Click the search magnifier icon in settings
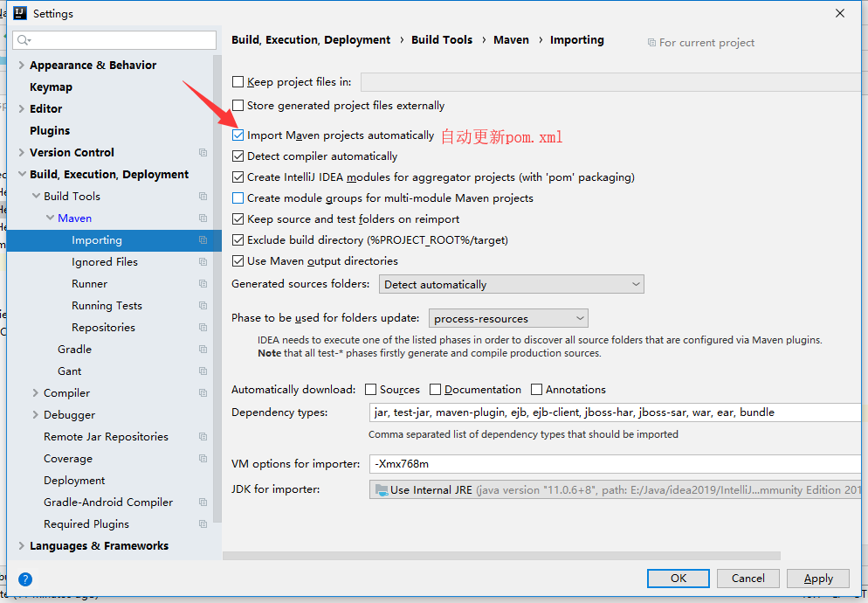Screen dimensions: 868x603 click(x=24, y=40)
